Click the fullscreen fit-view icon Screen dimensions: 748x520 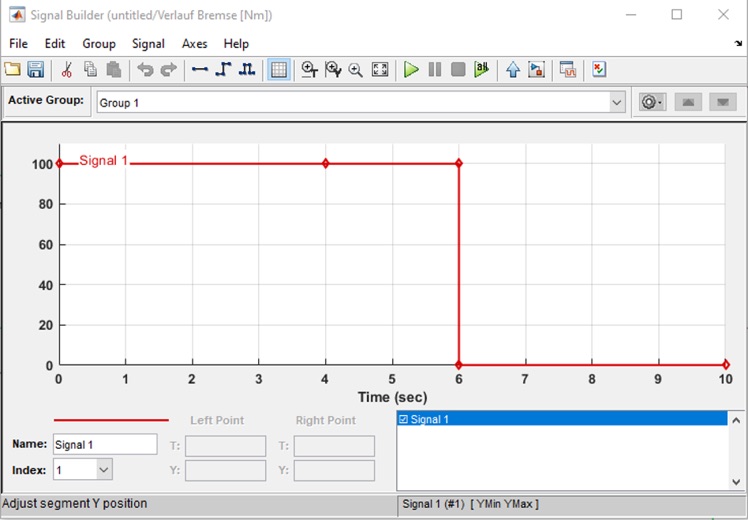point(380,70)
